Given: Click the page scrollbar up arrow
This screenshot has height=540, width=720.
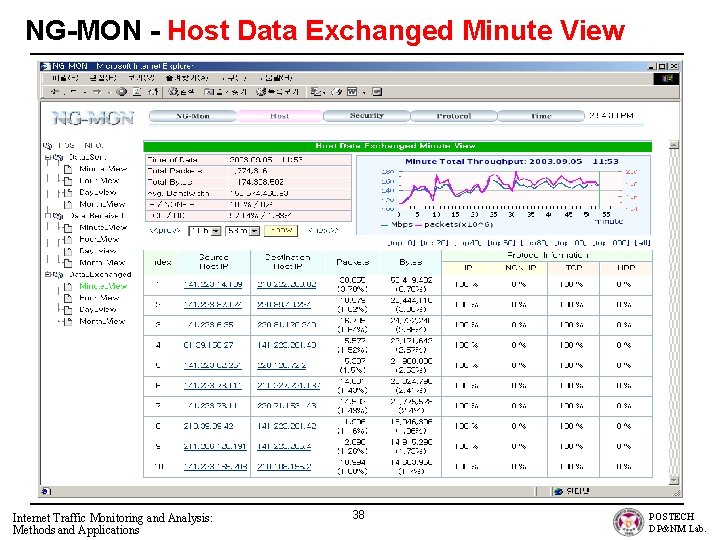Looking at the screenshot, I should pyautogui.click(x=674, y=145).
